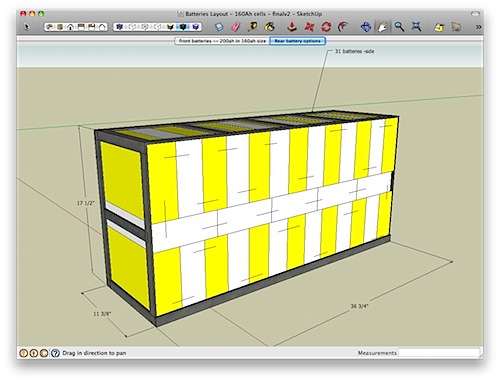Select the Move tool
This screenshot has height=382, width=500.
pyautogui.click(x=309, y=27)
